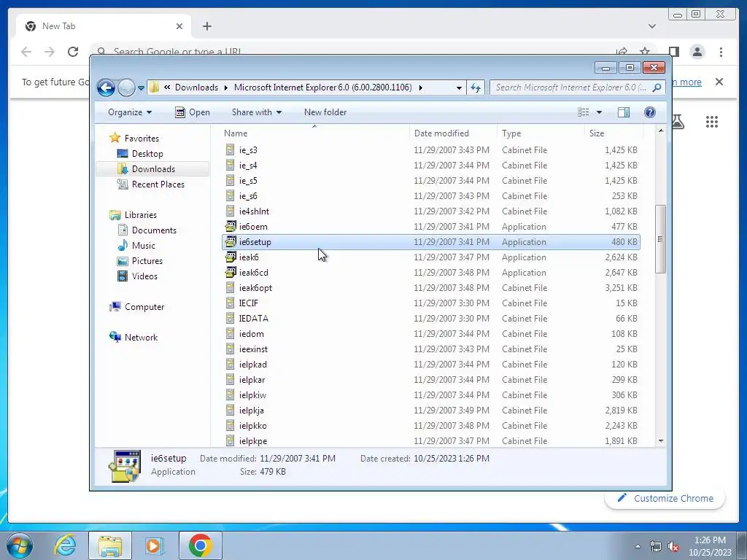The height and width of the screenshot is (560, 747).
Task: Select the ieak6 application icon
Action: pyautogui.click(x=231, y=257)
